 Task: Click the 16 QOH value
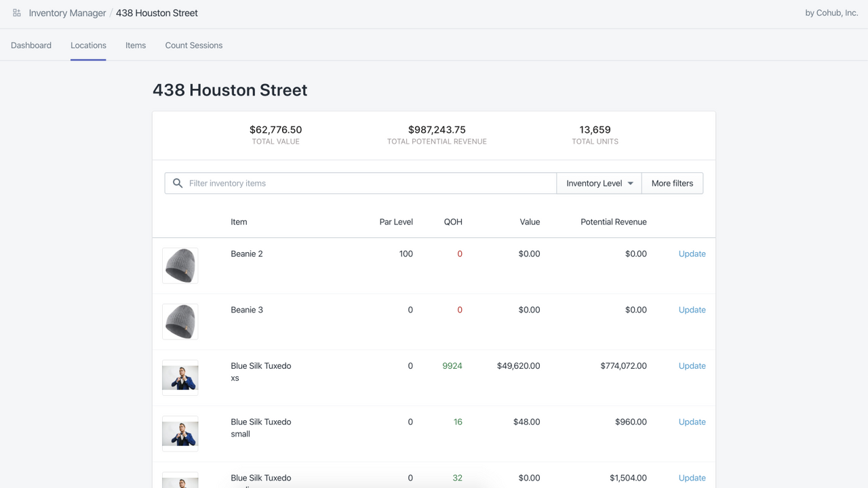[x=458, y=422]
